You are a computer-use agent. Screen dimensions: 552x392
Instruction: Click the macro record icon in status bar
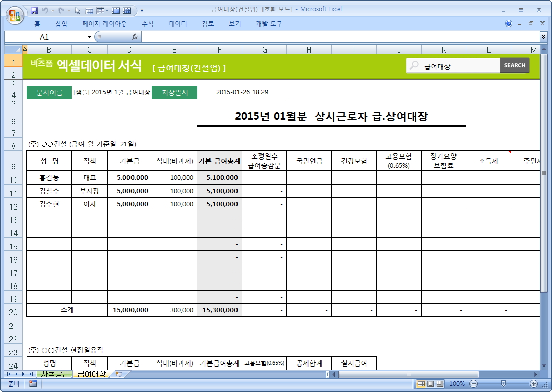[x=33, y=384]
